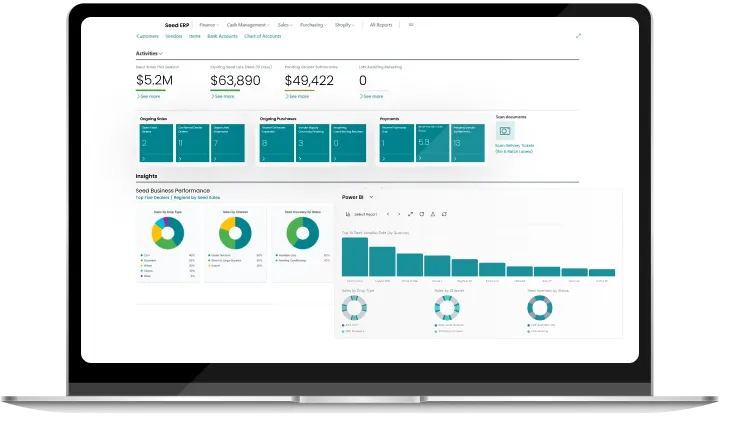Image resolution: width=733 pixels, height=432 pixels.
Task: Click the expand page icon at top right
Action: (x=578, y=35)
